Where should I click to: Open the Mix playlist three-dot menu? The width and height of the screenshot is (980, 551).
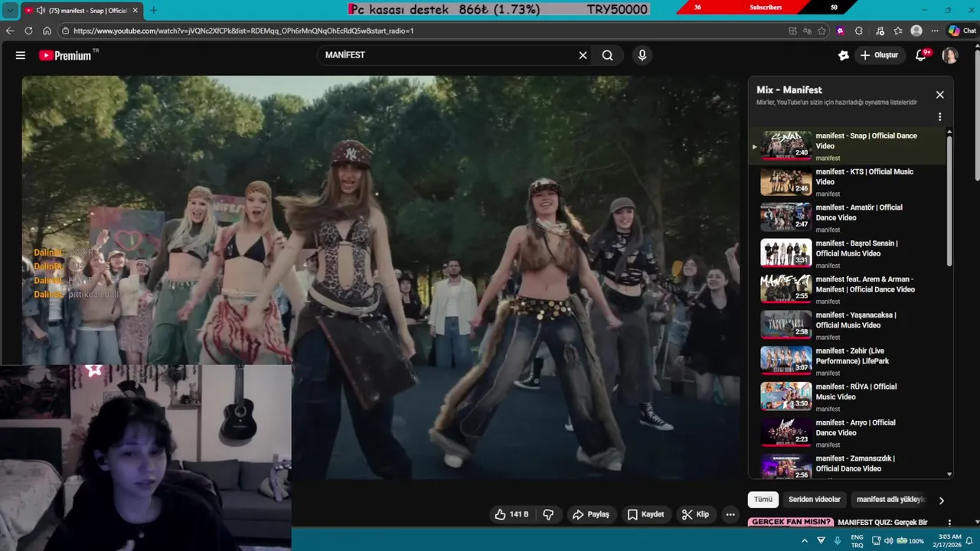click(x=939, y=117)
